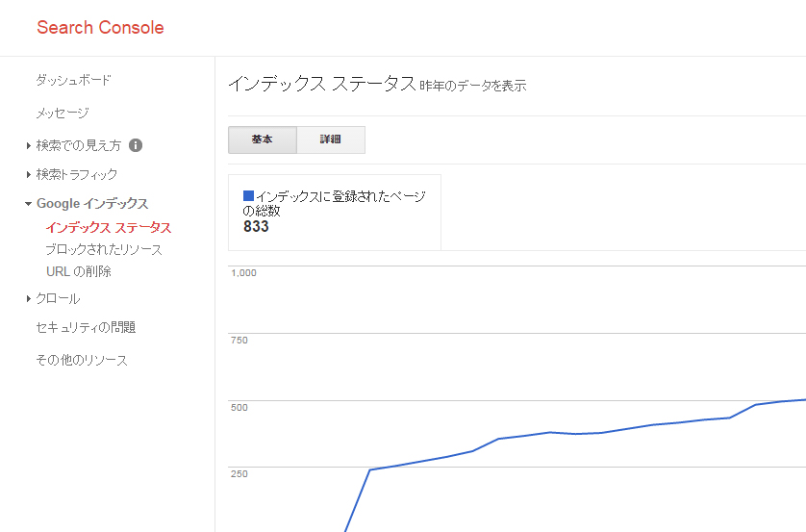806x532 pixels.
Task: Open the クロール menu label
Action: pyautogui.click(x=58, y=298)
